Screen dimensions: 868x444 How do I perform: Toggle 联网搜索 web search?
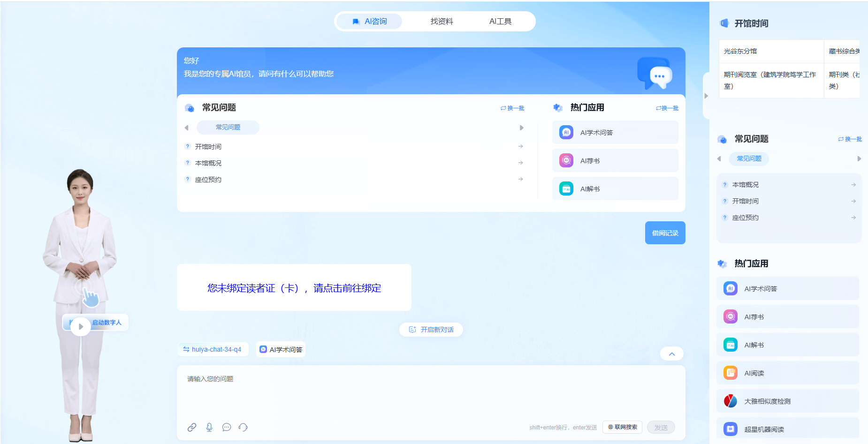623,428
